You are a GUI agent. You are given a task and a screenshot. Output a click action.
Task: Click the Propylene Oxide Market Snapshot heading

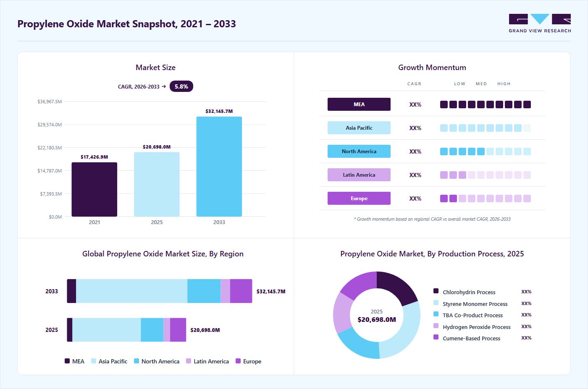(126, 24)
